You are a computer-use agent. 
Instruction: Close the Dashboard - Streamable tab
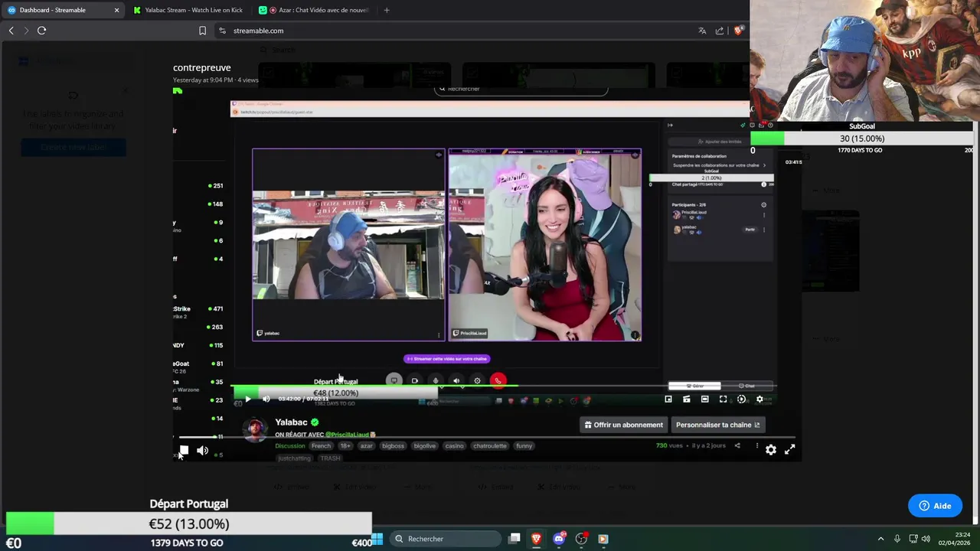pyautogui.click(x=116, y=10)
